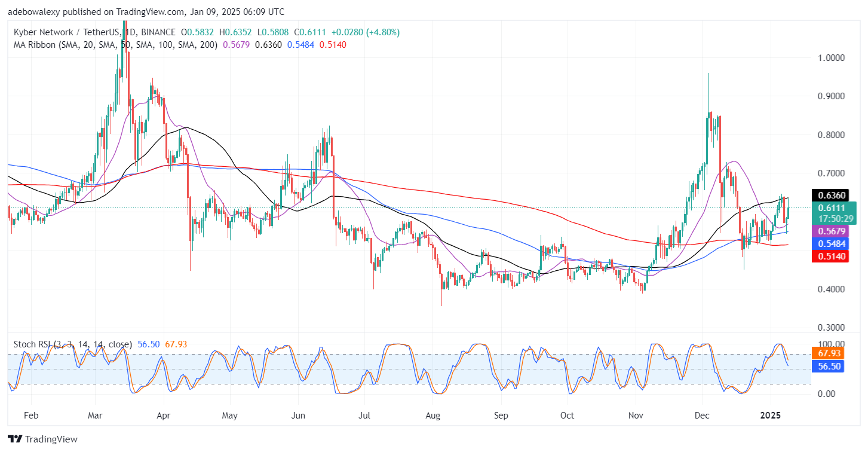Click the 0.5484 SMA 100 legend value
868x452 pixels.
tap(300, 45)
